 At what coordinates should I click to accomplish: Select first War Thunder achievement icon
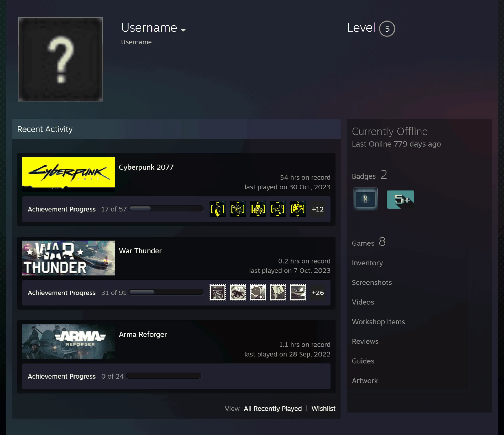tap(218, 292)
